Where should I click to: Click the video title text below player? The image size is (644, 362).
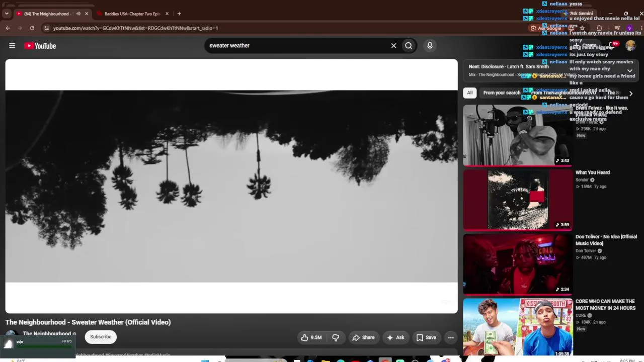click(88, 322)
